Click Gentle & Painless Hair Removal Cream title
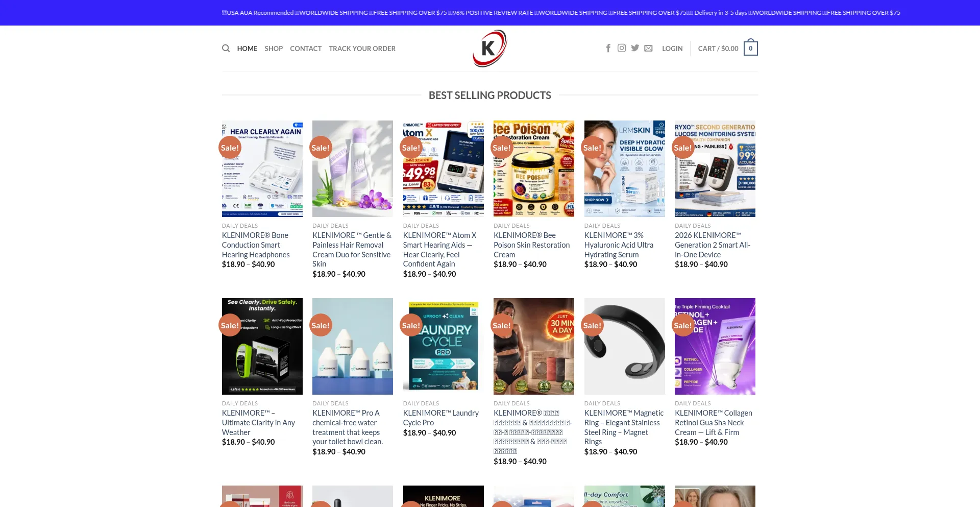The width and height of the screenshot is (980, 507). (x=352, y=250)
